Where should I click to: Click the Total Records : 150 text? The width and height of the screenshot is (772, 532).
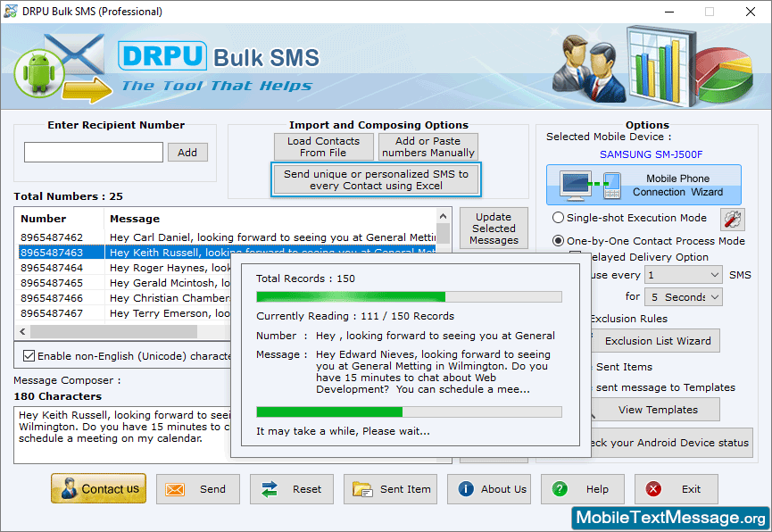click(x=305, y=278)
